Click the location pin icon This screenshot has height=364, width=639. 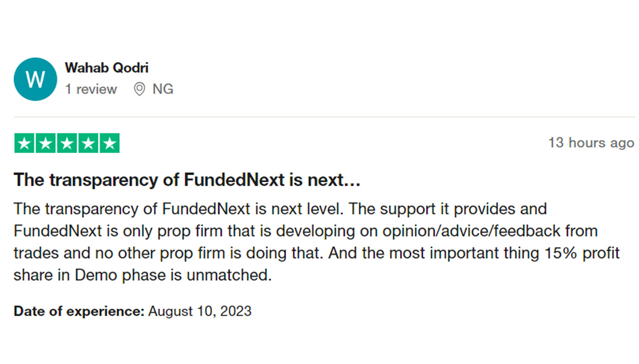[x=140, y=89]
